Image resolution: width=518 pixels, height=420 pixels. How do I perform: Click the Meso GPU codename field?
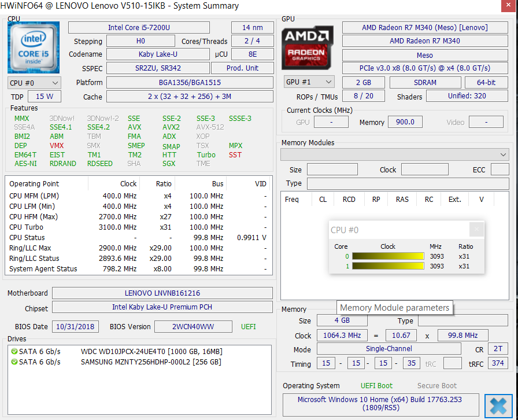[x=425, y=55]
